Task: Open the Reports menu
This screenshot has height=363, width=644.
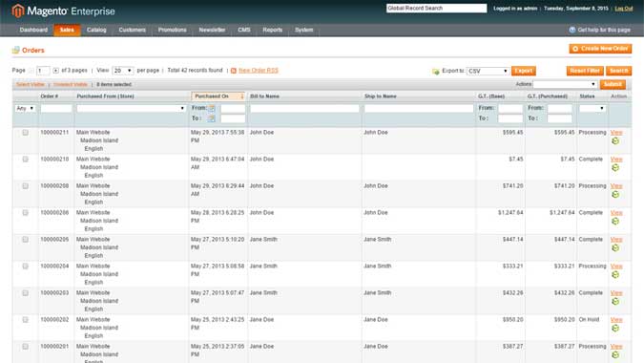Action: tap(272, 30)
